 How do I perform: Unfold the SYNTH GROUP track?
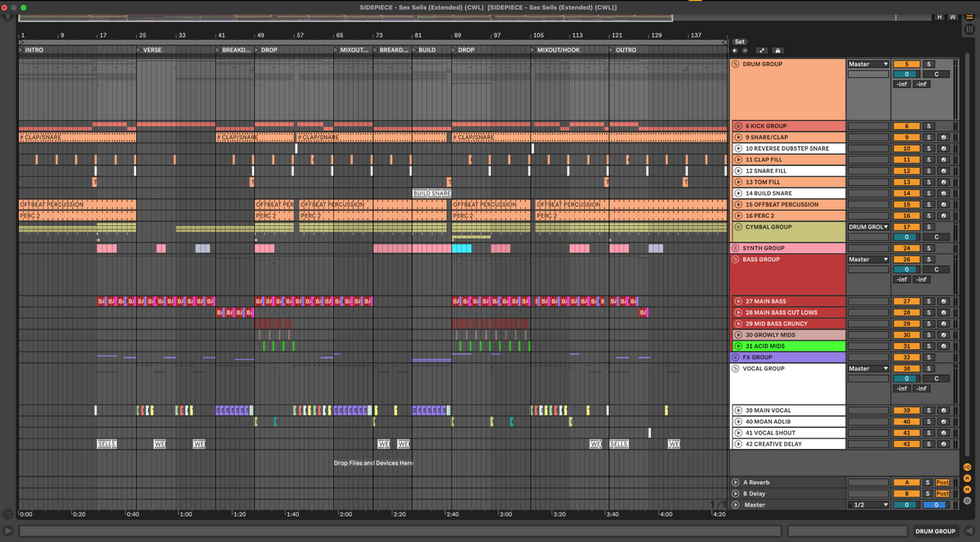(736, 248)
